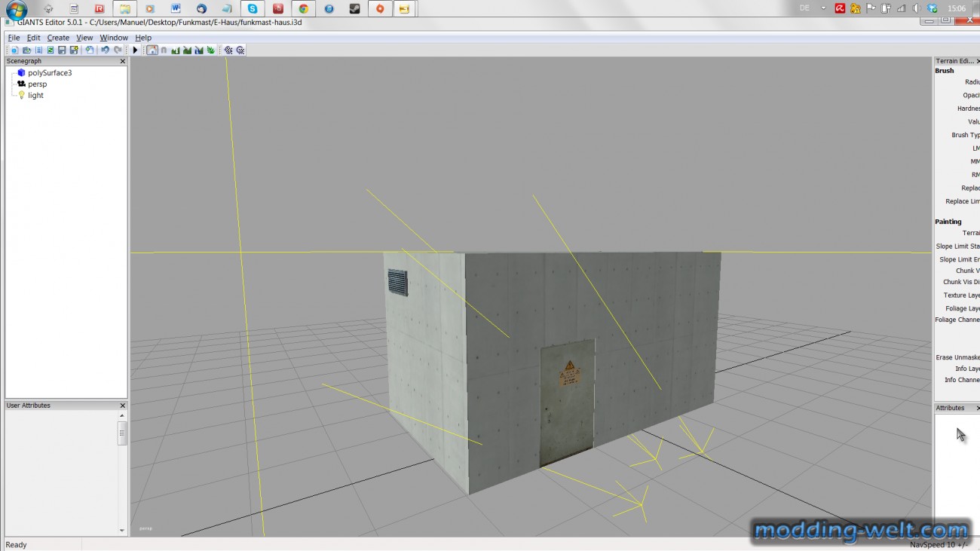Open the Help menu
Screen dimensions: 980x551
click(x=143, y=38)
